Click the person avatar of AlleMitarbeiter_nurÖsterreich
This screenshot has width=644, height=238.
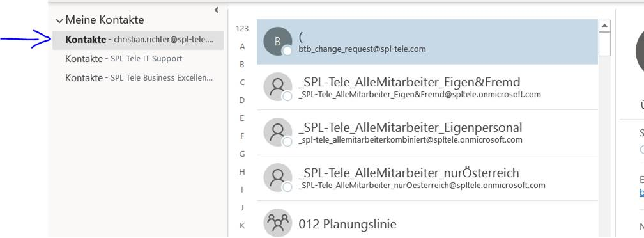tap(278, 178)
